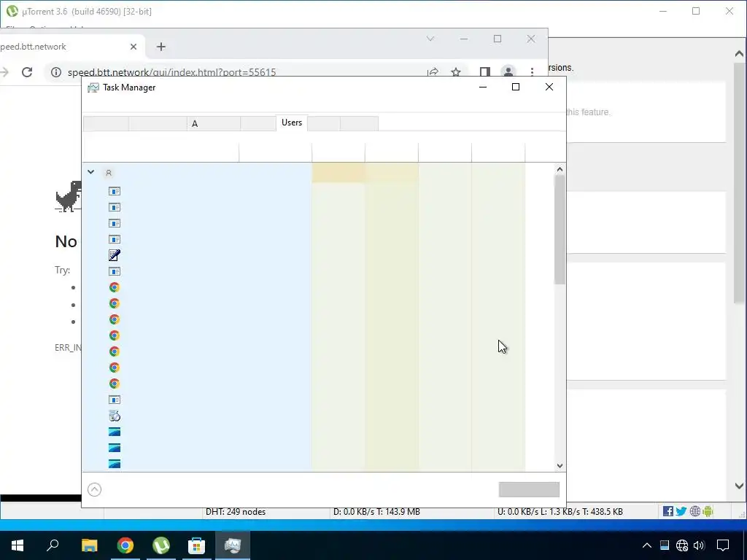Viewport: 747px width, 560px height.
Task: Click uTorrent scrollbar up arrow
Action: tap(739, 54)
